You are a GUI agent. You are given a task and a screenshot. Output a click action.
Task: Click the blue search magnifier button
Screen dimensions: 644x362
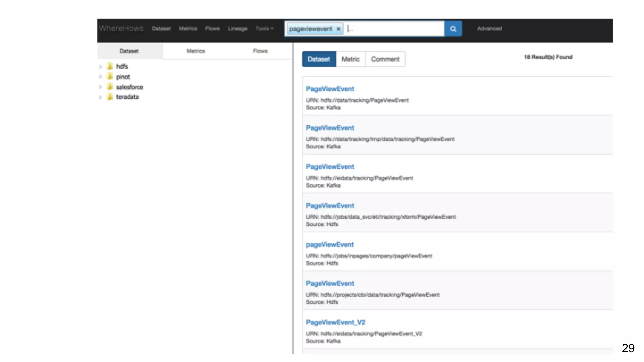click(x=453, y=29)
